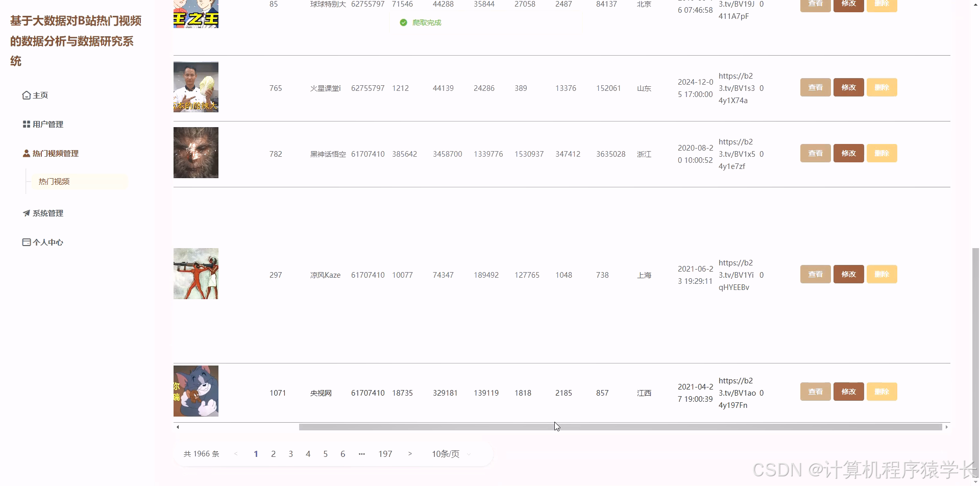This screenshot has width=980, height=486.
Task: Click the link text in 凉风Kaze row
Action: coord(737,275)
